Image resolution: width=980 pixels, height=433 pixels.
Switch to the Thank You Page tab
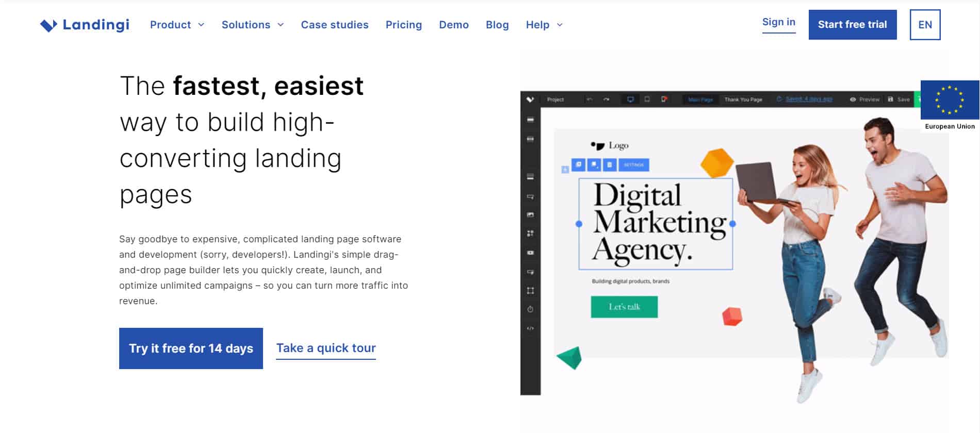click(743, 99)
